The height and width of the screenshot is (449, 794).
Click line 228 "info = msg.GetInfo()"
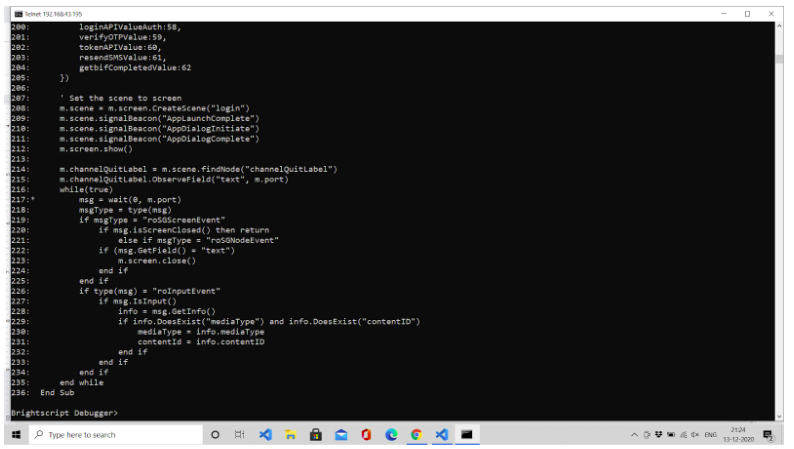(167, 311)
